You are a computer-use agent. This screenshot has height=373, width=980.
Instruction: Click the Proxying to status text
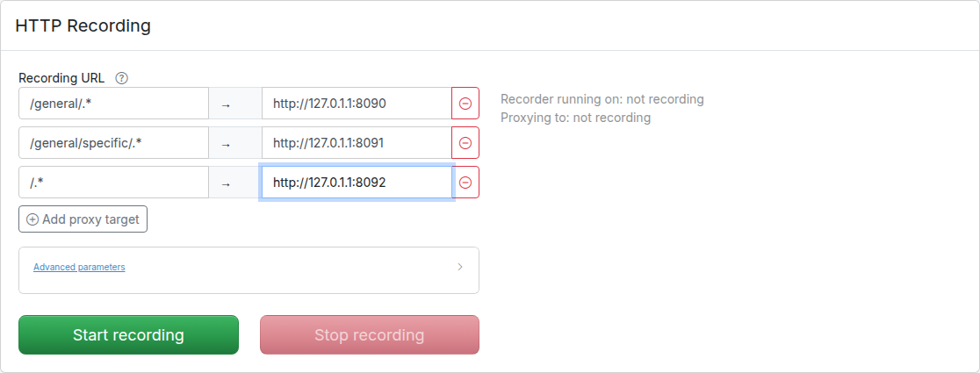(x=576, y=118)
